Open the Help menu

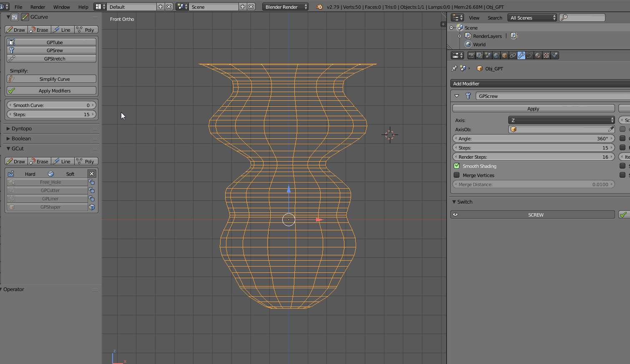click(x=83, y=7)
